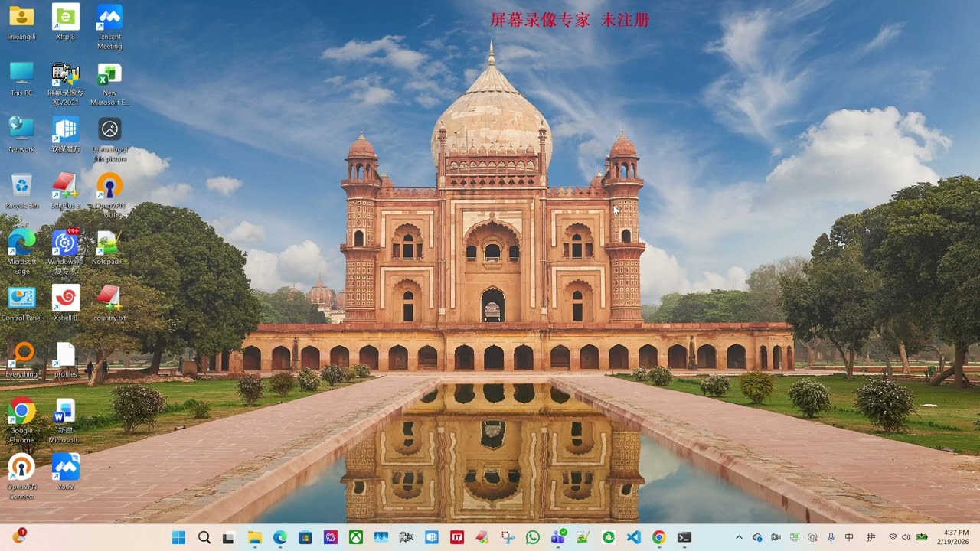Open Google Chrome from the taskbar
This screenshot has width=980, height=551.
pos(658,537)
